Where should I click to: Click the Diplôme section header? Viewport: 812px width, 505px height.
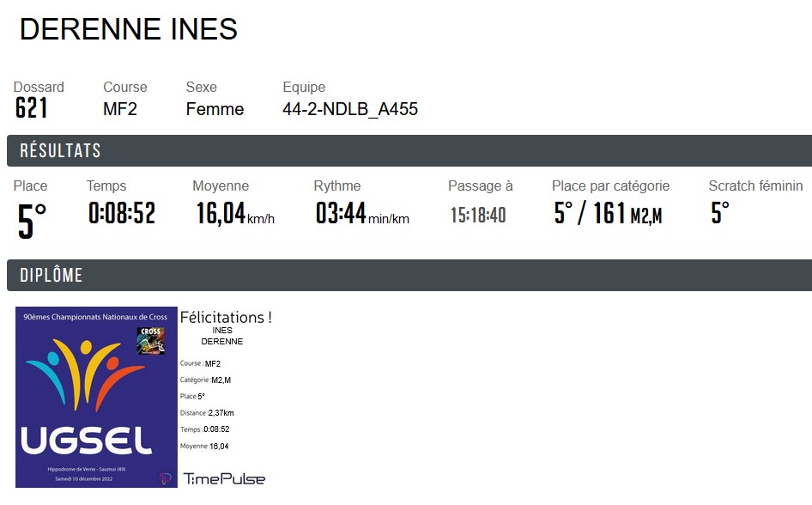(52, 276)
